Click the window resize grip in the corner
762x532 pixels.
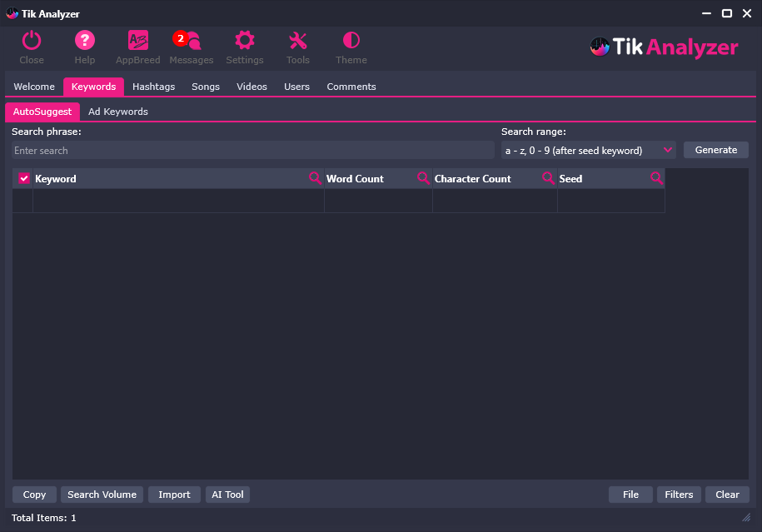click(x=746, y=517)
